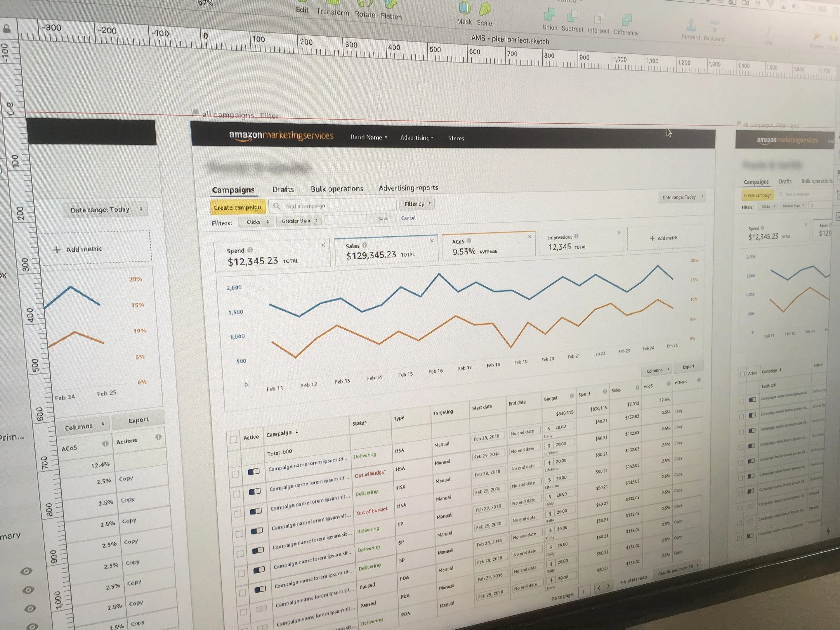Select the Union boolean operation icon

coord(549,14)
